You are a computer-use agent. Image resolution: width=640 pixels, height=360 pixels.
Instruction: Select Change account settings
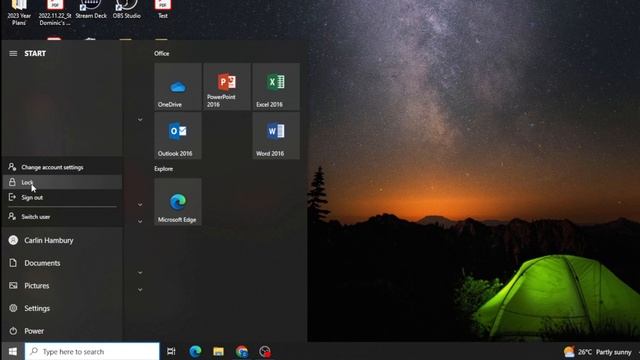(x=62, y=167)
